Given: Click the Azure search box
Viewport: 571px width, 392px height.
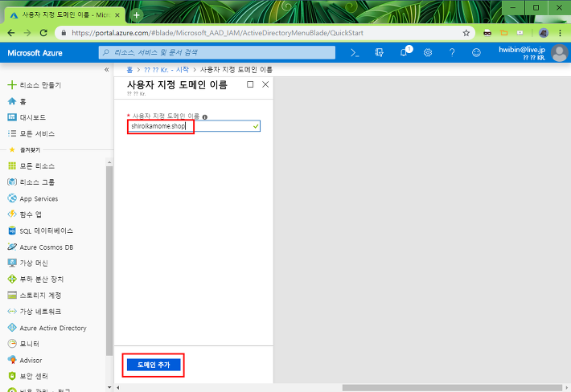Looking at the screenshot, I should pos(217,53).
